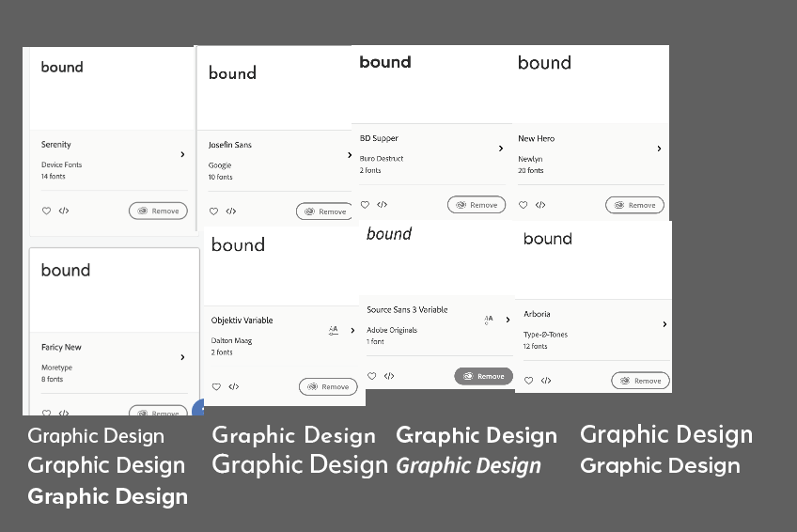797x532 pixels.
Task: Click the Buro Destruct foundry label
Action: point(382,159)
